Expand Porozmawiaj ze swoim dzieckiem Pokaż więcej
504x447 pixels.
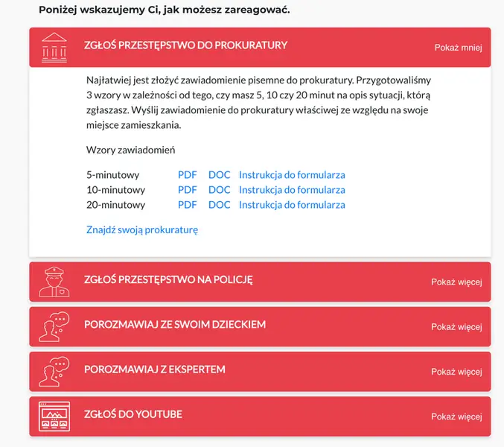(x=456, y=327)
